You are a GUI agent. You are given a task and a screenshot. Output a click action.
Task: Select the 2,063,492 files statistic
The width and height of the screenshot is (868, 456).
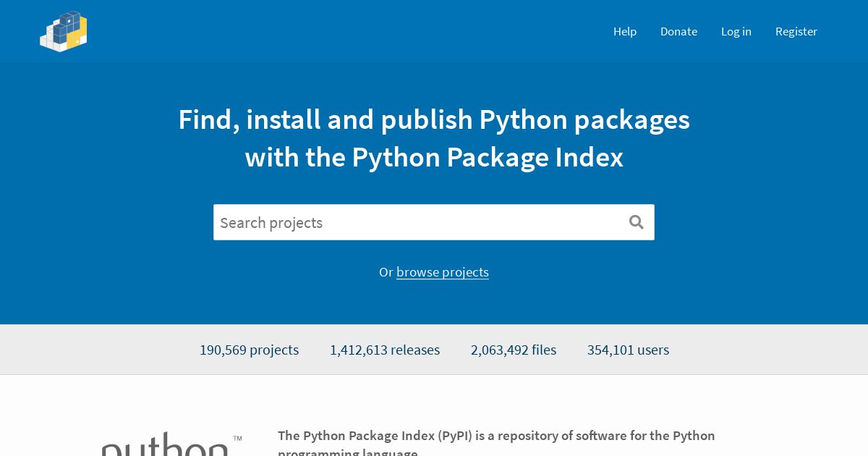[514, 350]
